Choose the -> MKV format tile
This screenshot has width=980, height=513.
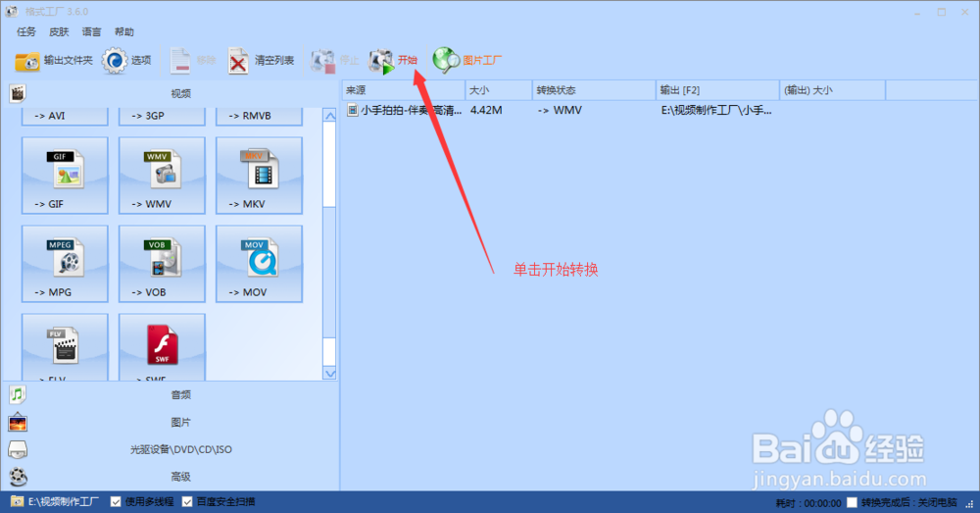pyautogui.click(x=259, y=176)
